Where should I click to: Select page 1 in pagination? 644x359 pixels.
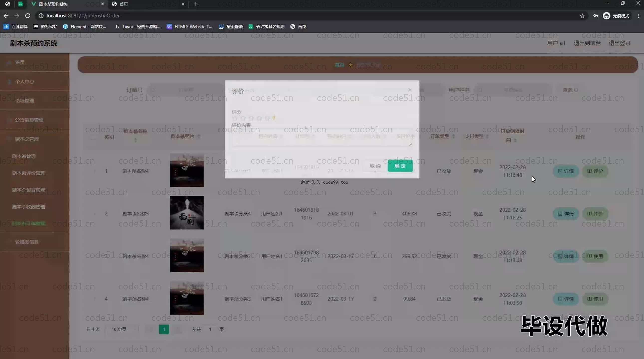(164, 329)
